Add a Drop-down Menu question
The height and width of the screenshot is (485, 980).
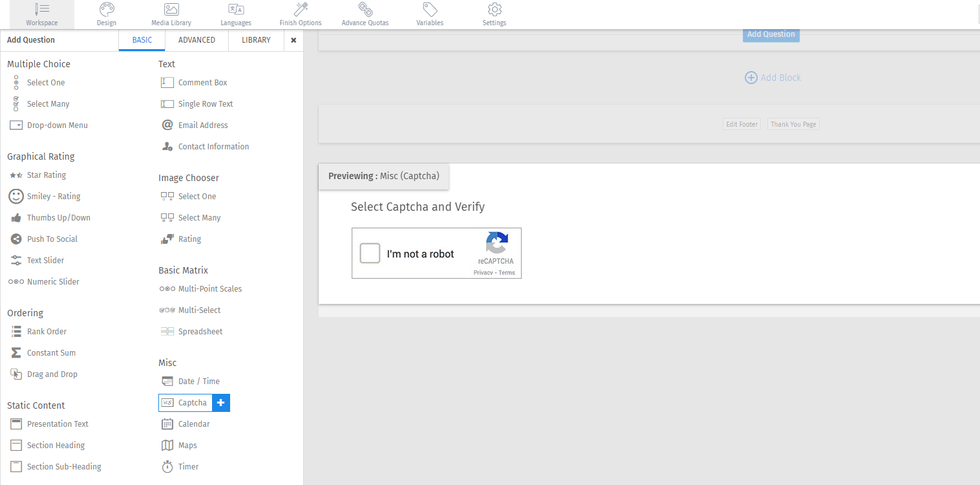[x=49, y=125]
